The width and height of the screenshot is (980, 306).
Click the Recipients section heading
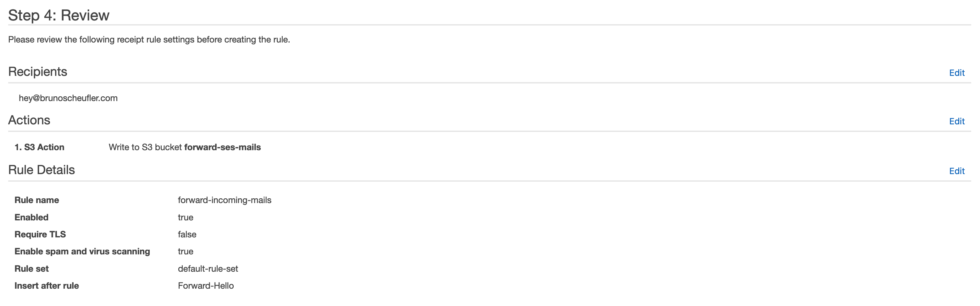point(38,71)
